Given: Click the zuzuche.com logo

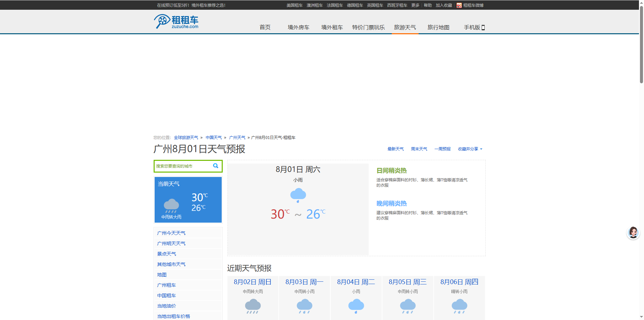Looking at the screenshot, I should point(176,21).
